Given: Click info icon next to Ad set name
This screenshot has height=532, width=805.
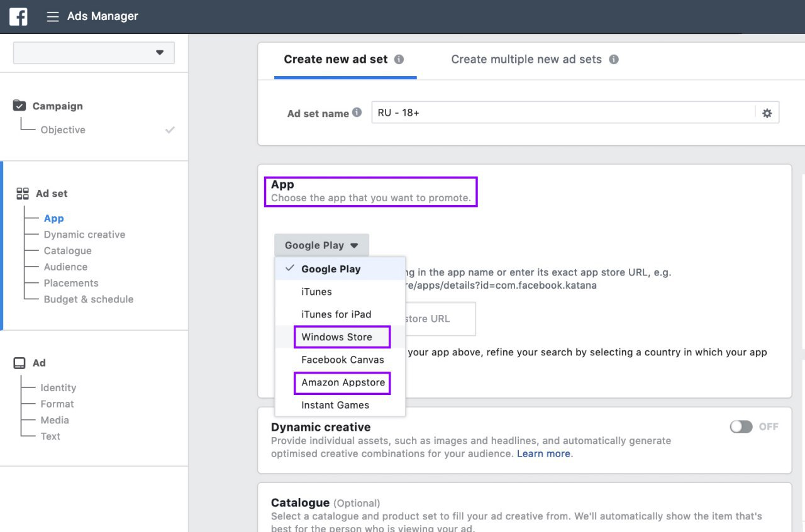Looking at the screenshot, I should tap(357, 113).
